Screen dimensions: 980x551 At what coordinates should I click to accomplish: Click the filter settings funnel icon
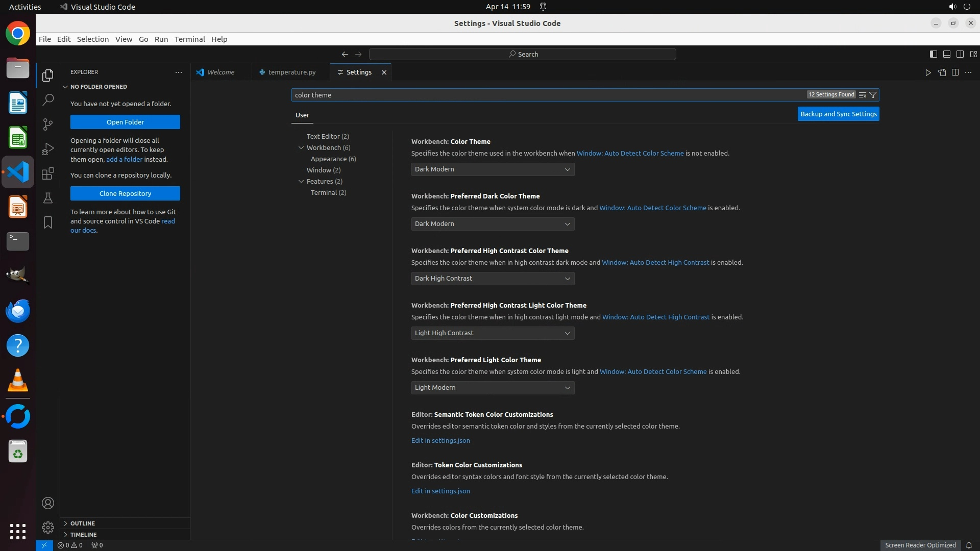point(873,95)
